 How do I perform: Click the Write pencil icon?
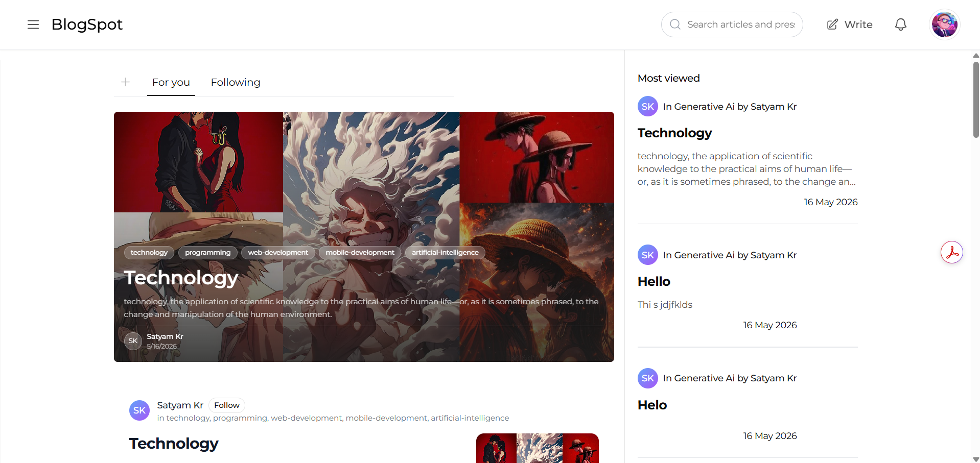point(832,25)
